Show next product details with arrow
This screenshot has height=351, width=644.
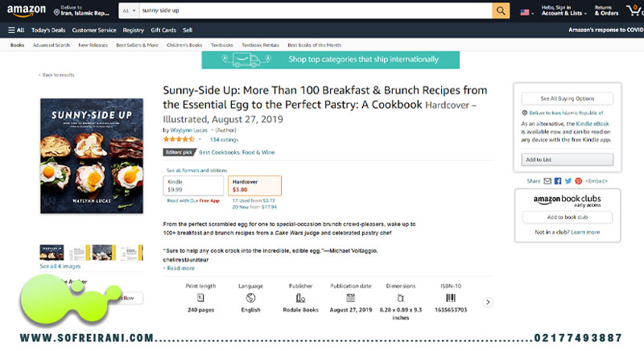click(488, 302)
